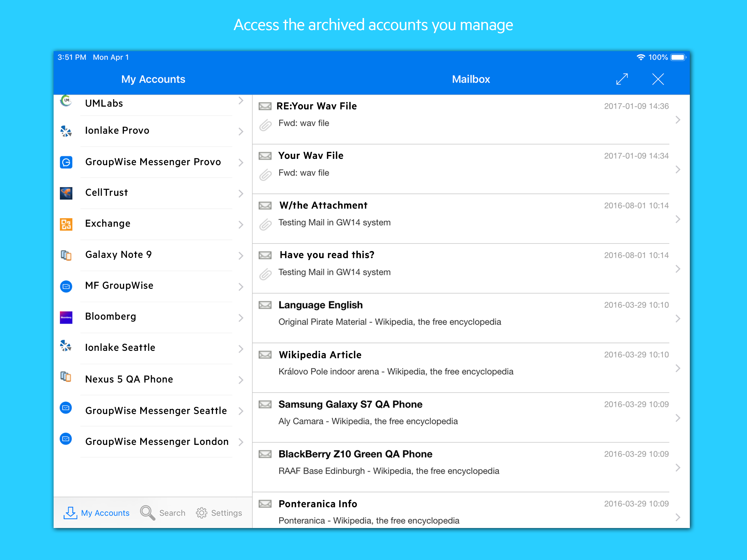The image size is (747, 560).
Task: Select the My Accounts bottom tab
Action: tap(97, 513)
